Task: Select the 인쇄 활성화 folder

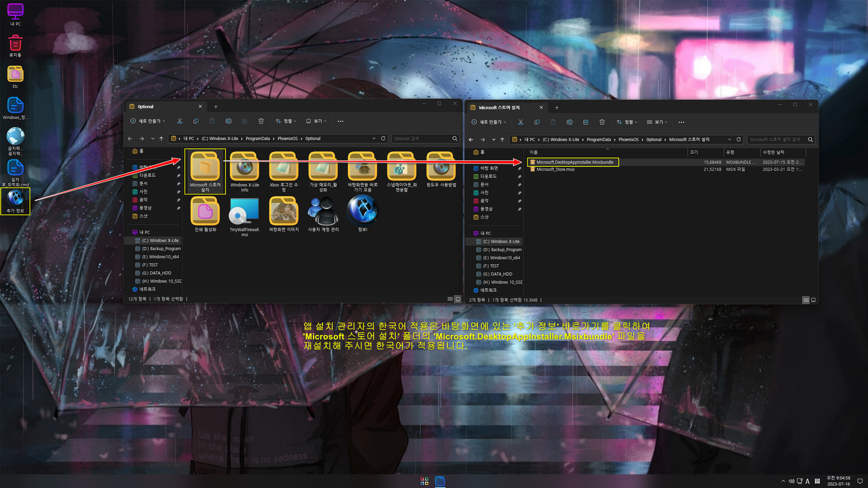Action: tap(205, 214)
